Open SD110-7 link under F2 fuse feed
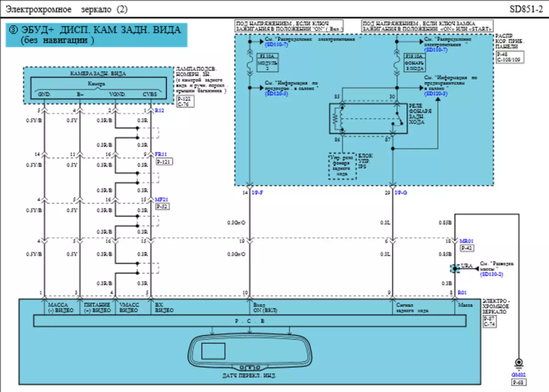 pyautogui.click(x=276, y=44)
